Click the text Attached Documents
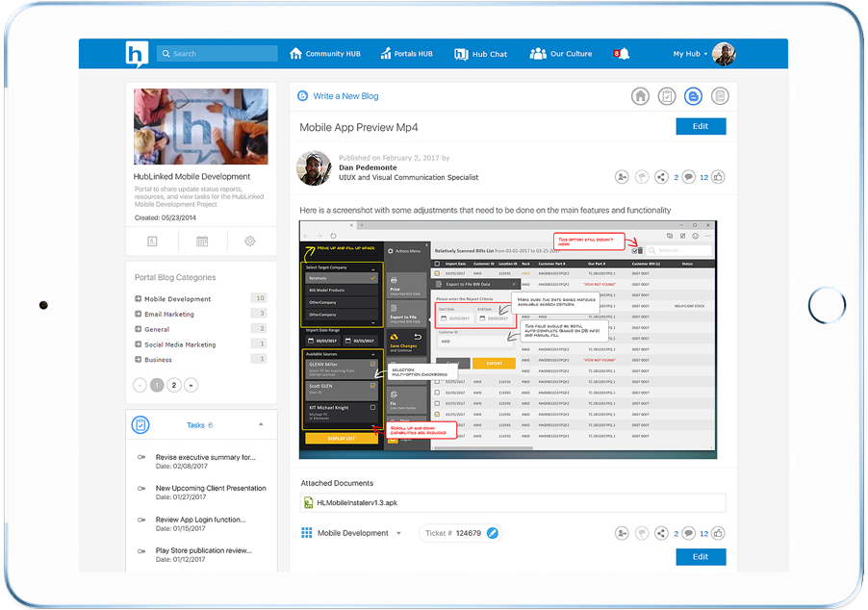The height and width of the screenshot is (610, 868). [337, 483]
